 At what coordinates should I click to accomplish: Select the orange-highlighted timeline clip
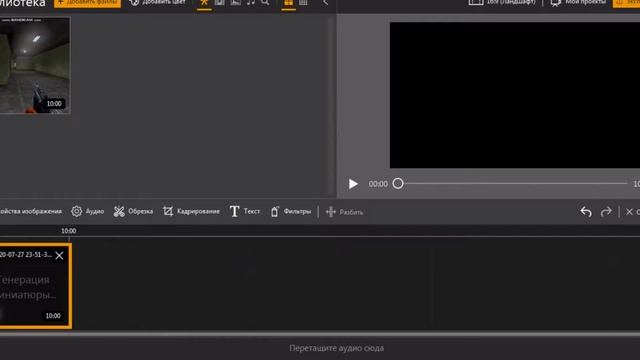(x=36, y=286)
